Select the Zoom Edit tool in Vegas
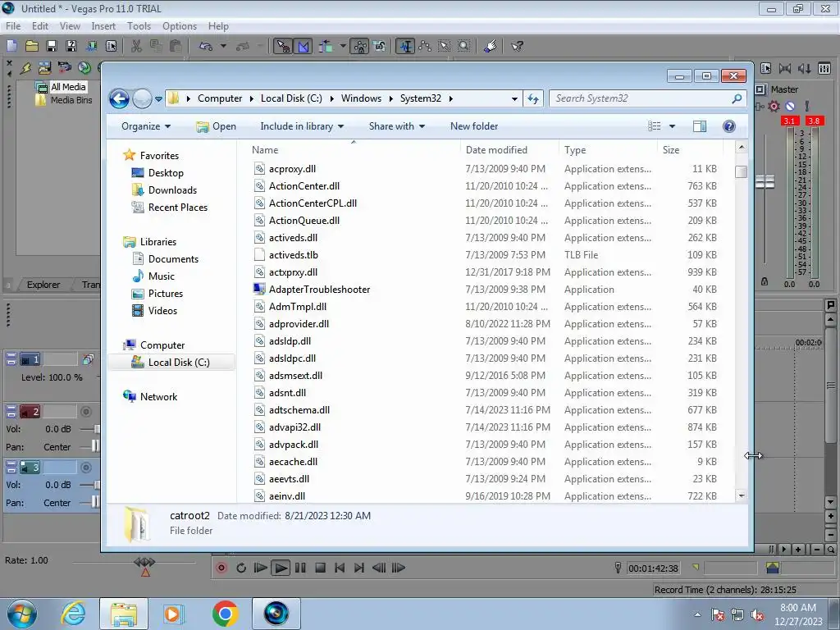The height and width of the screenshot is (630, 840). pyautogui.click(x=464, y=46)
